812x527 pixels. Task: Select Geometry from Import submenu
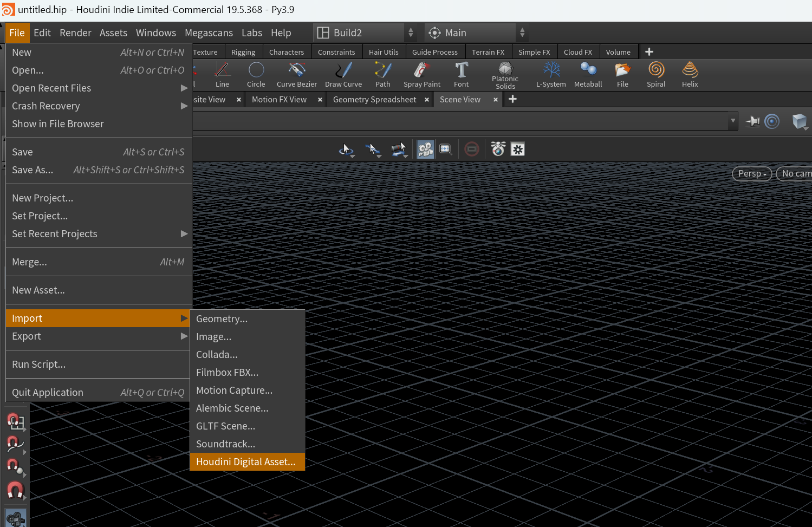[248, 319]
